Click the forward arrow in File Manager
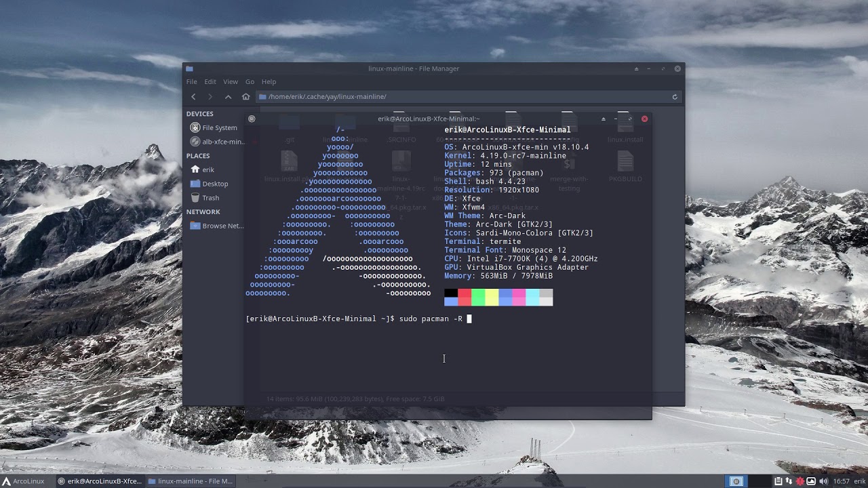 (x=210, y=96)
